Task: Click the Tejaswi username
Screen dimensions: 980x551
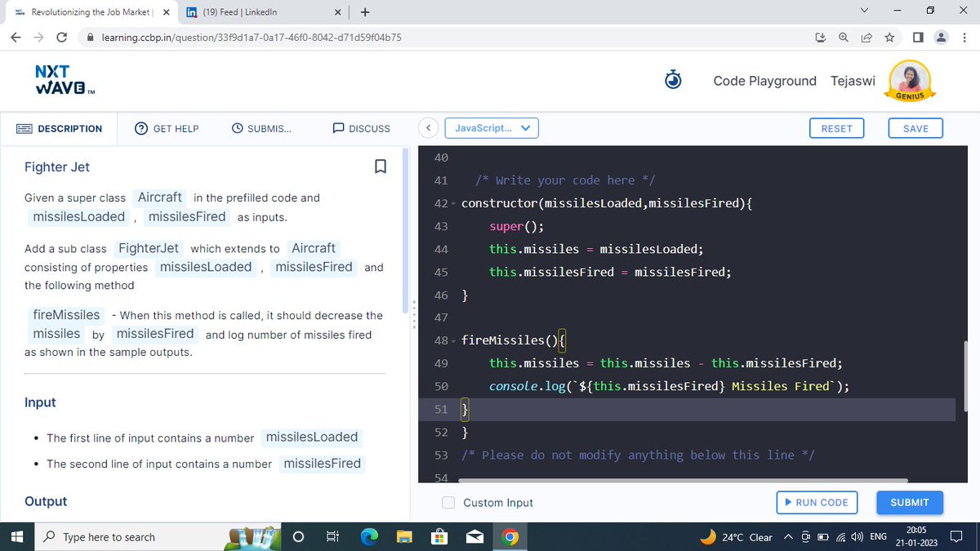Action: click(853, 81)
